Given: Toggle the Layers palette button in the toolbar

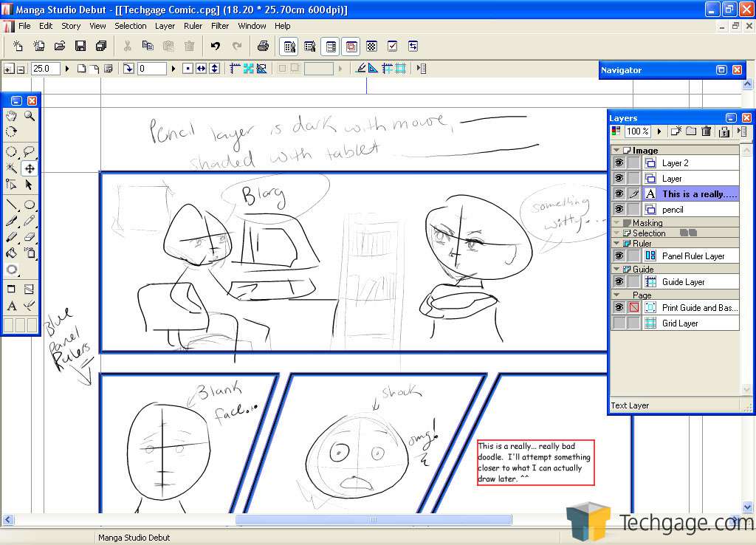Looking at the screenshot, I should pos(331,46).
